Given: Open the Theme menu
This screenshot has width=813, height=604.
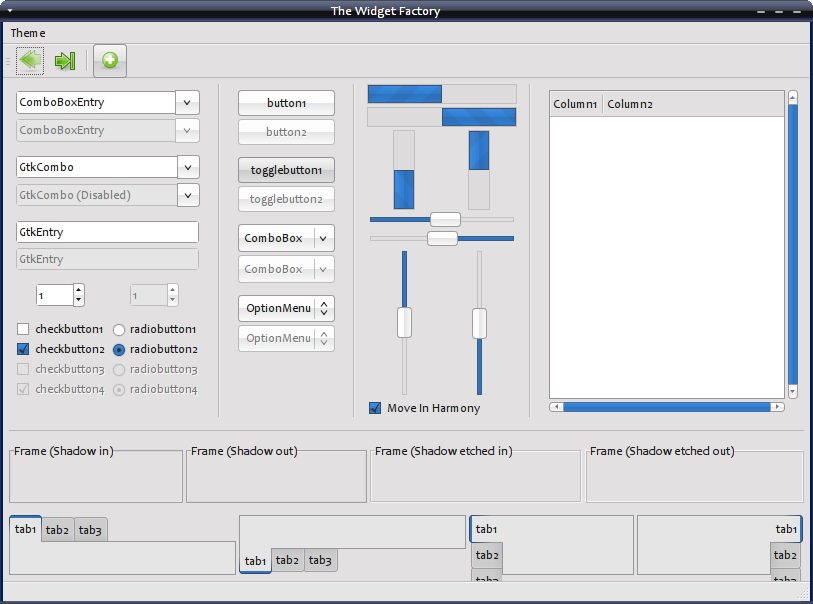Looking at the screenshot, I should pos(28,33).
